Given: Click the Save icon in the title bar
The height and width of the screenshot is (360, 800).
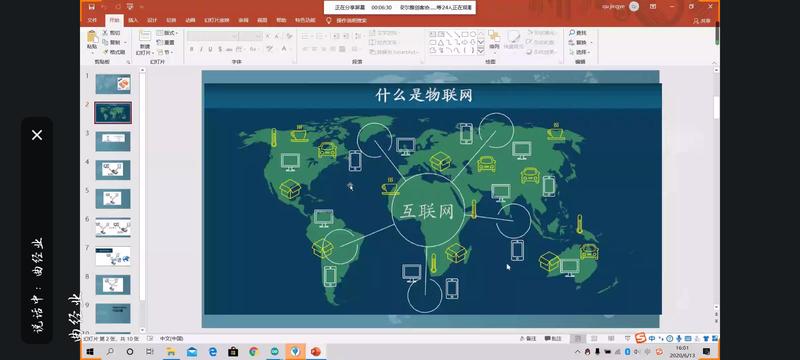Looking at the screenshot, I should coord(91,7).
